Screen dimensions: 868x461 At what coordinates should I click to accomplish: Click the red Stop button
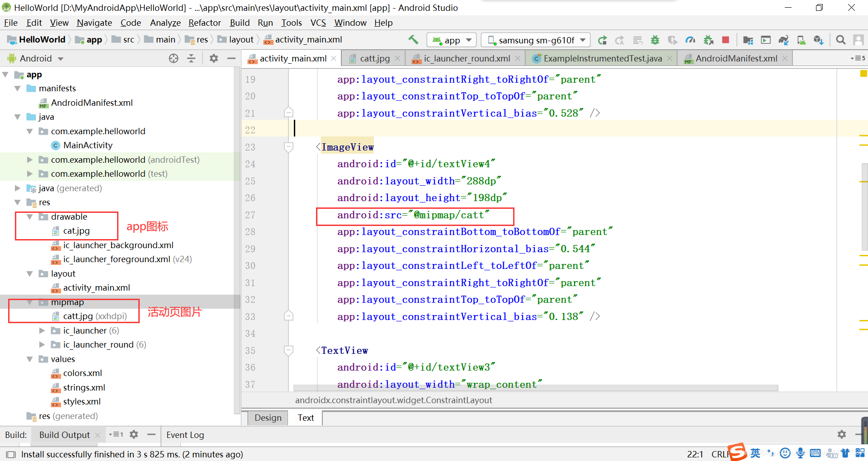(726, 40)
